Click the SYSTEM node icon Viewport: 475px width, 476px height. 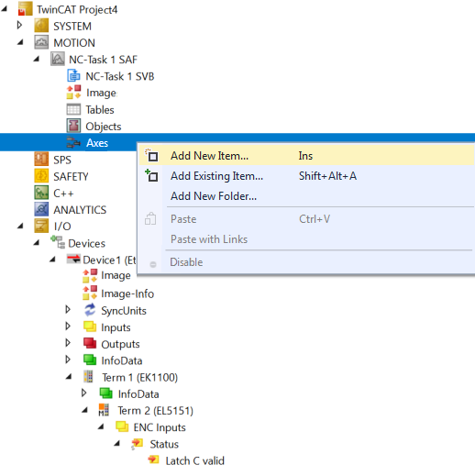pos(41,26)
